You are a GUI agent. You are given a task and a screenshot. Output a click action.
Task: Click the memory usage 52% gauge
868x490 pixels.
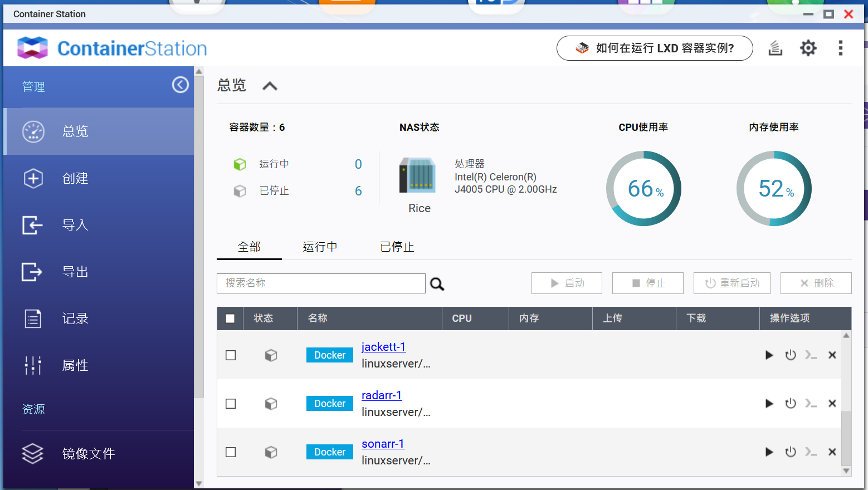coord(774,188)
